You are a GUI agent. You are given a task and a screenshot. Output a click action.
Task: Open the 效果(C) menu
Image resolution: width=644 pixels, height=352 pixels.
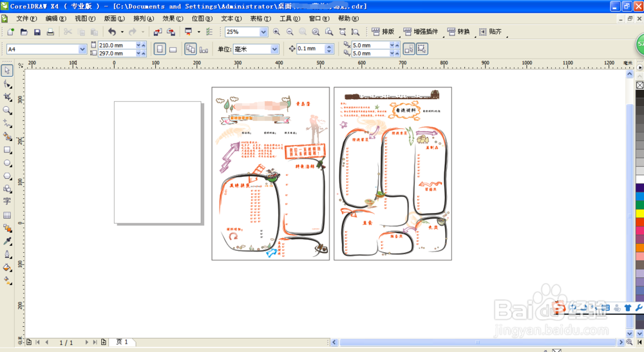[173, 19]
